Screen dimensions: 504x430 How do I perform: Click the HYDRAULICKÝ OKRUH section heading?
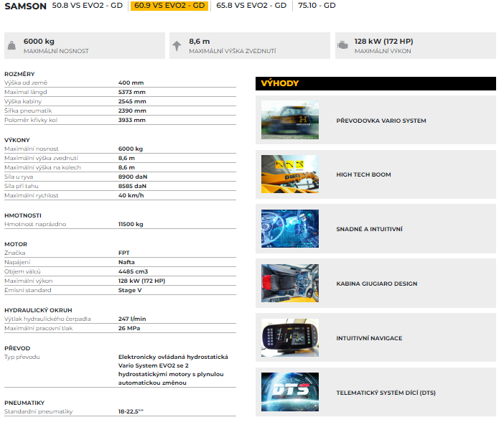(x=38, y=310)
